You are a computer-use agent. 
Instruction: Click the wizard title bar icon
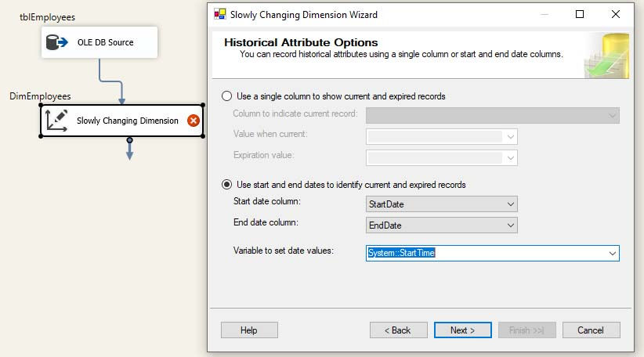coord(219,14)
